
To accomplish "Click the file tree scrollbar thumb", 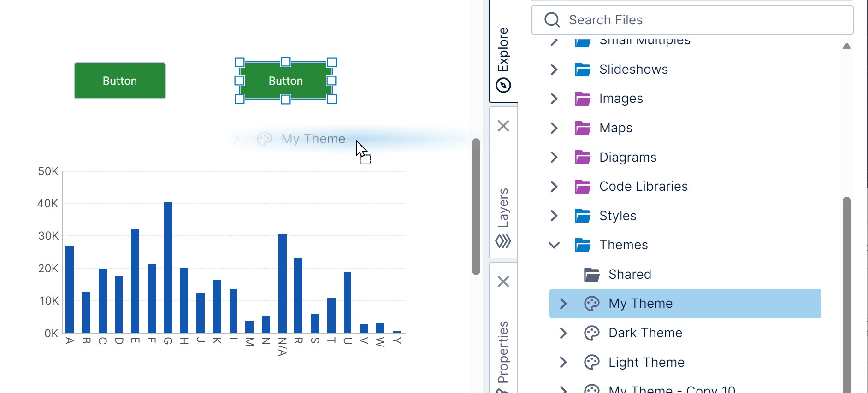I will [846, 295].
